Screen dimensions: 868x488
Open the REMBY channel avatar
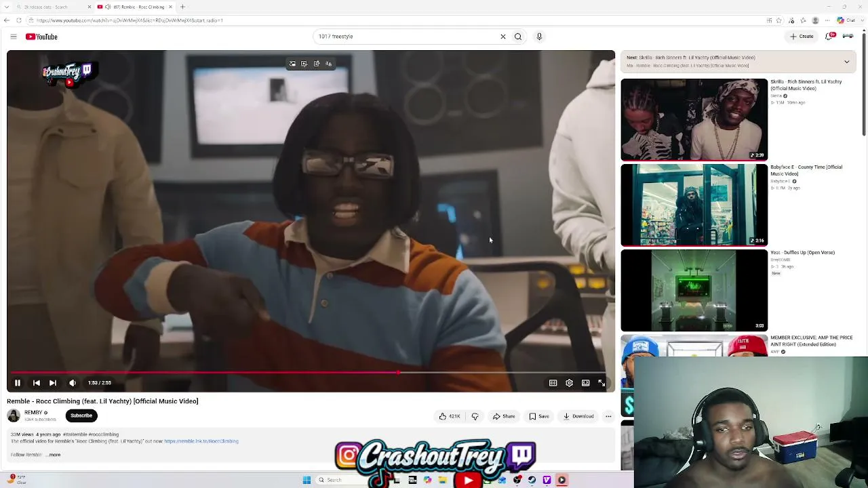pos(14,415)
